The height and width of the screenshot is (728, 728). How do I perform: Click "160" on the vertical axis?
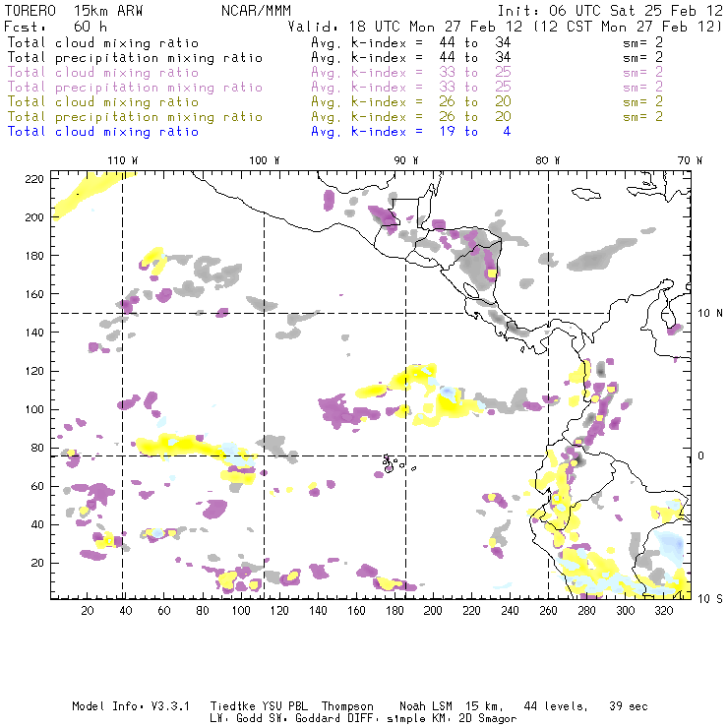click(34, 294)
